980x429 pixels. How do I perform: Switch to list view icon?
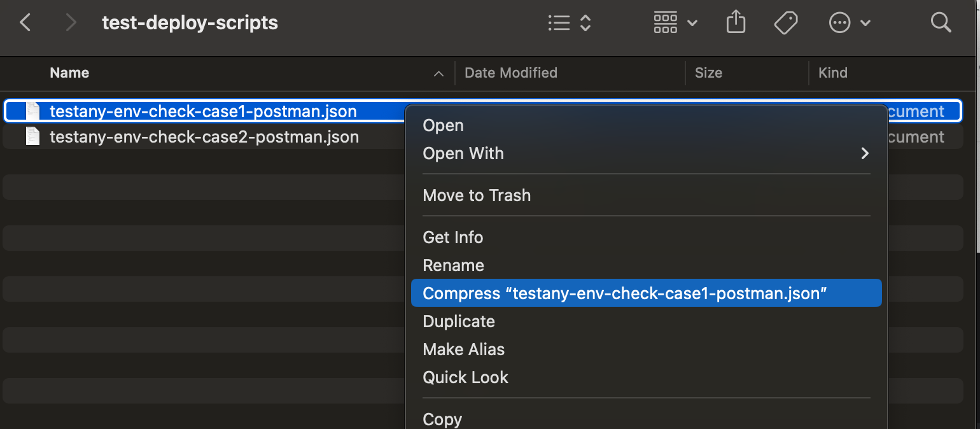(559, 24)
